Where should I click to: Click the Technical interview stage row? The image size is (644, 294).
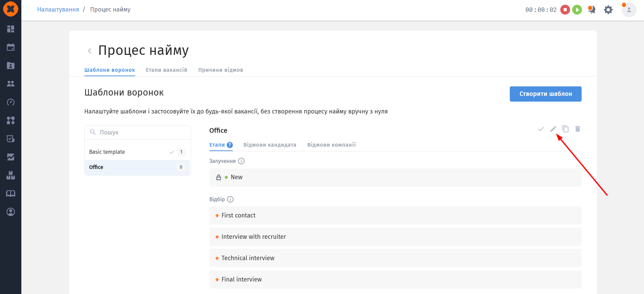click(395, 258)
